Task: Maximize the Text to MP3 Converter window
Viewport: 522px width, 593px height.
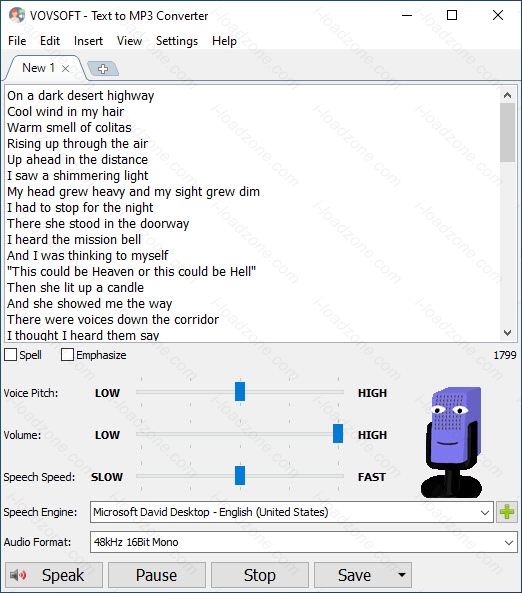Action: (452, 16)
